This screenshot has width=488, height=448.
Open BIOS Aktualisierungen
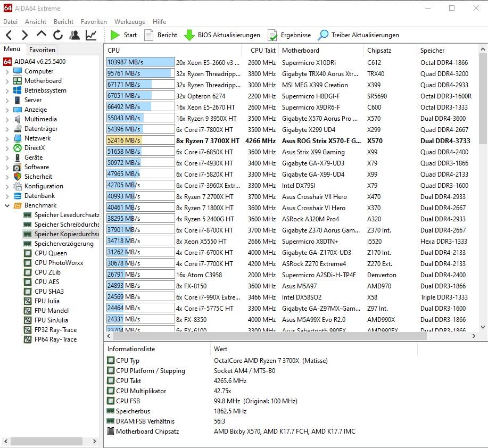222,35
